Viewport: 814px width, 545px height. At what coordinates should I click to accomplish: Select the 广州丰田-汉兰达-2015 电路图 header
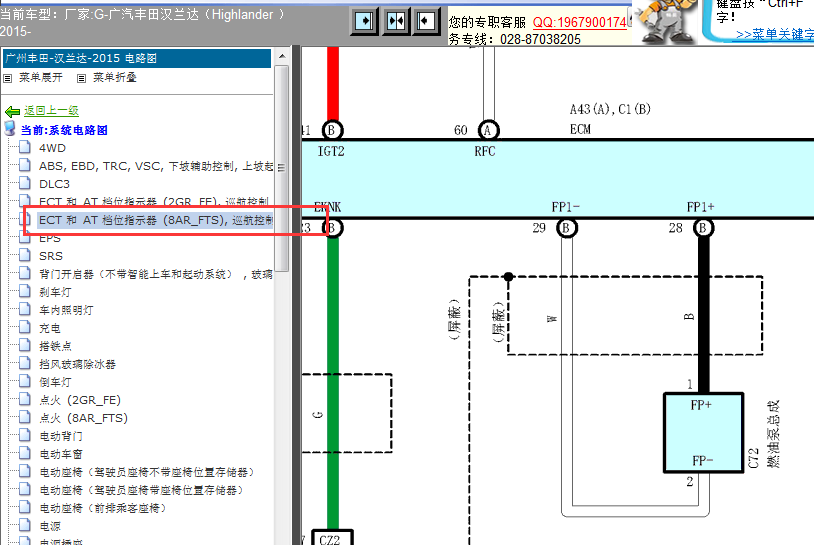point(137,58)
